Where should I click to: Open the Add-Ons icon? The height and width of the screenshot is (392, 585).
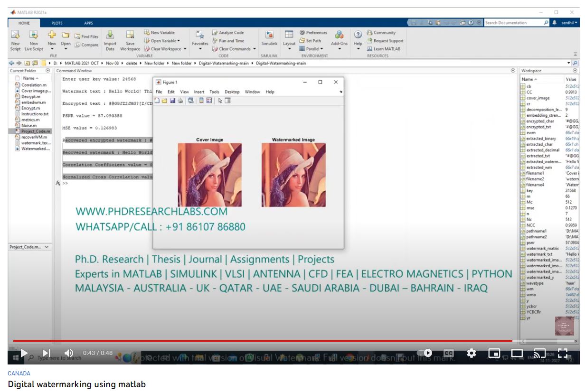[339, 36]
